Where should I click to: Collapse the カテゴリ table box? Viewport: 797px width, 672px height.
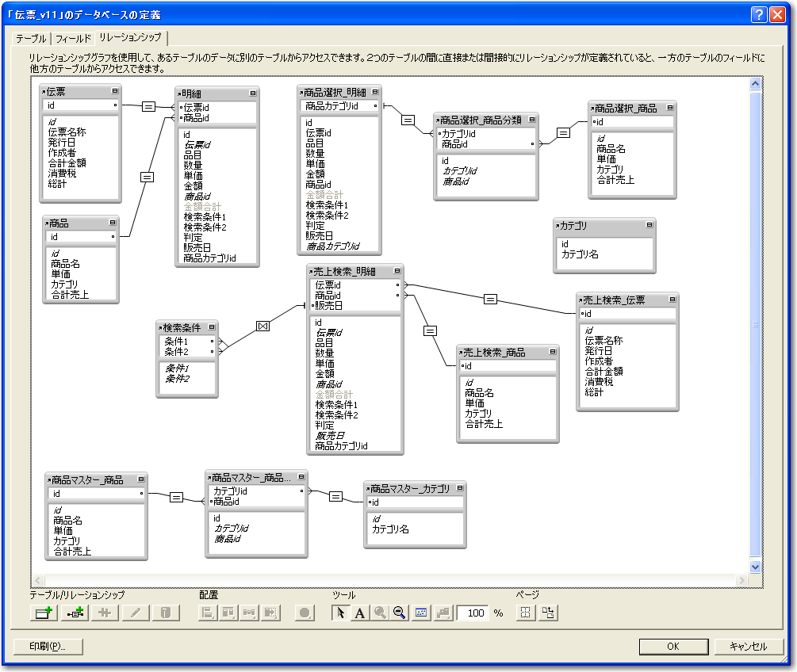(649, 226)
